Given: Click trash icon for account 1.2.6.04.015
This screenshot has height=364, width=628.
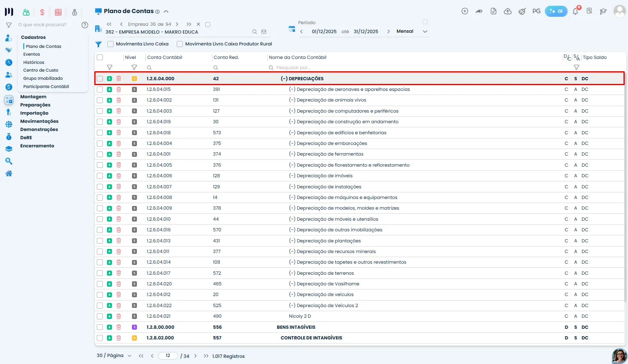Looking at the screenshot, I should coord(119,89).
